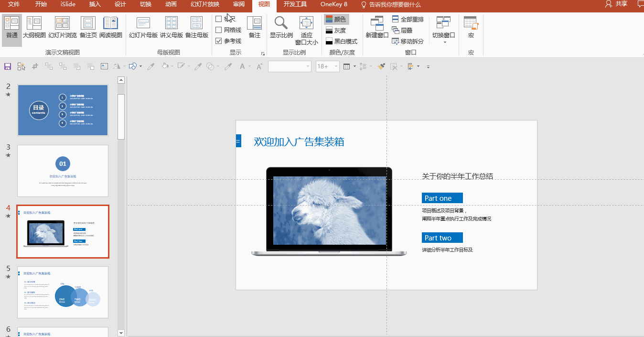Uncheck the 参考线 guides checkbox
The height and width of the screenshot is (337, 644).
tap(219, 41)
